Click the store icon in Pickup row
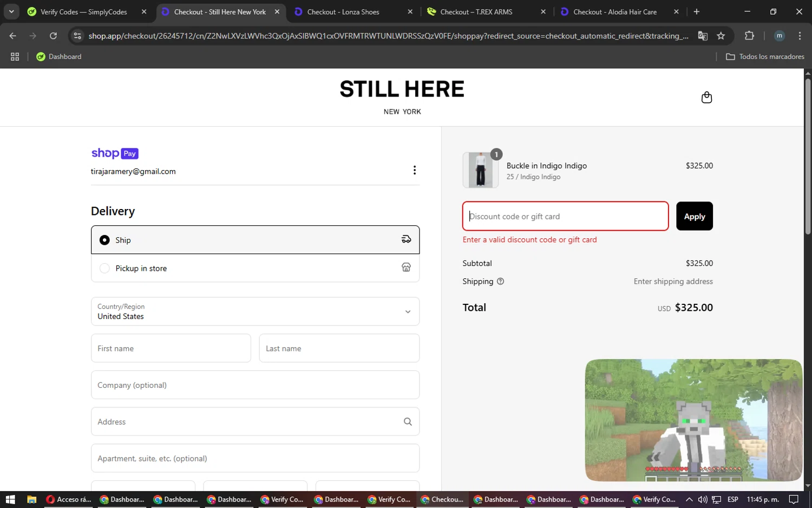This screenshot has width=812, height=508. [x=406, y=268]
